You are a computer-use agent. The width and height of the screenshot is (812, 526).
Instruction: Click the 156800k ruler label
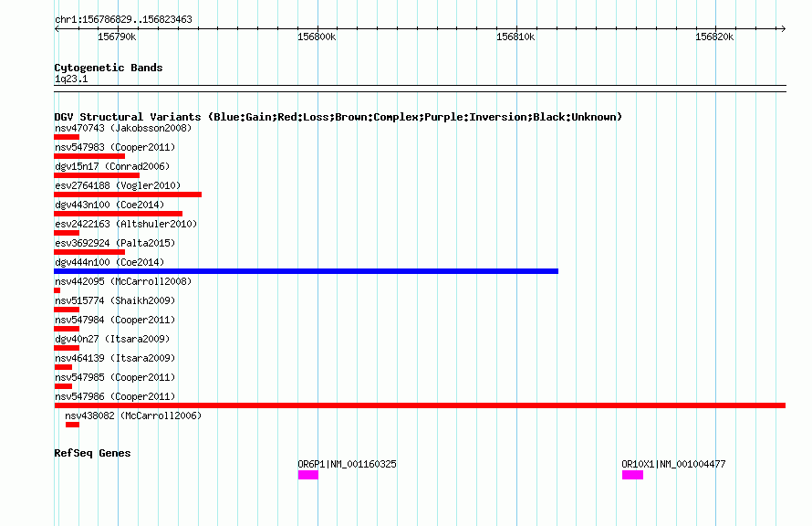[x=317, y=37]
